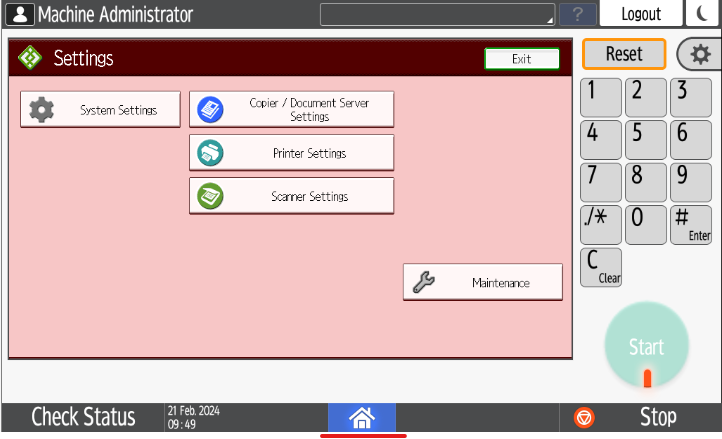722x439 pixels.
Task: Click the gear icon beside Reset
Action: (x=699, y=54)
